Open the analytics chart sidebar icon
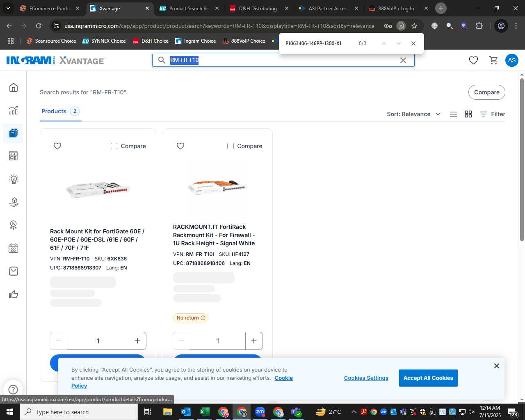 (x=14, y=110)
